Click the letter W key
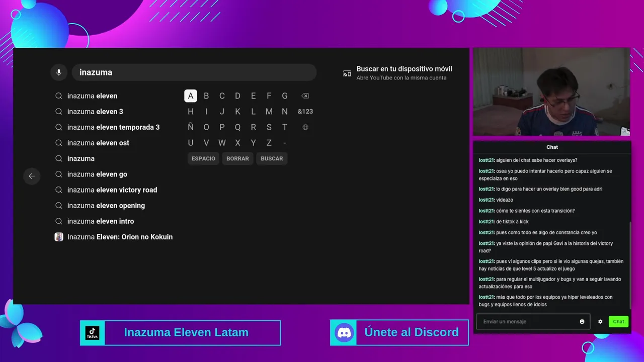 pos(222,143)
